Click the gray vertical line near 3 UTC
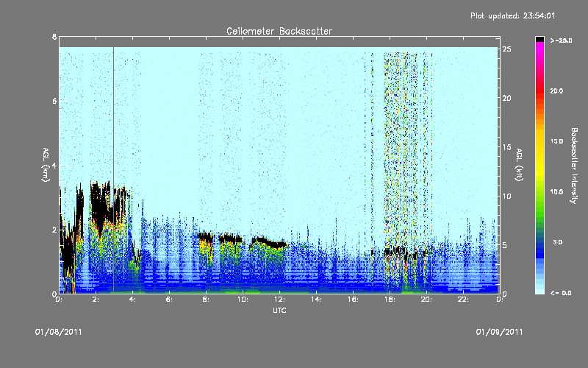 pyautogui.click(x=114, y=169)
